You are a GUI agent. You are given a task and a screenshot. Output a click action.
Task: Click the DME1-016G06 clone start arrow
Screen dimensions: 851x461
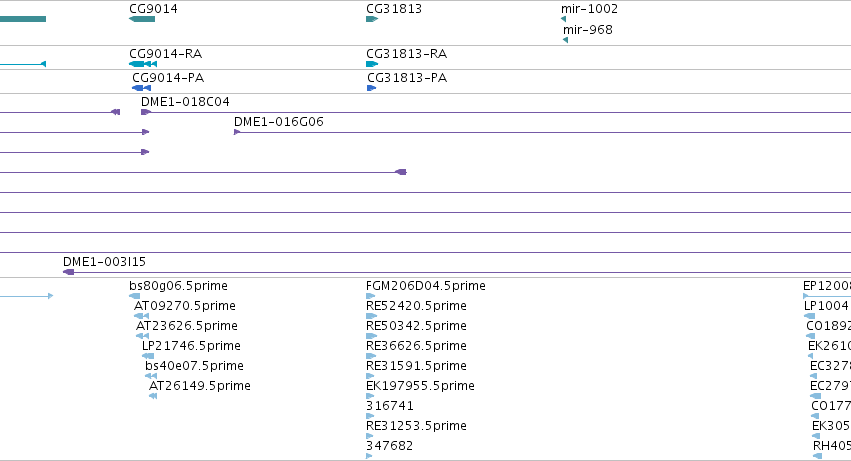click(237, 132)
